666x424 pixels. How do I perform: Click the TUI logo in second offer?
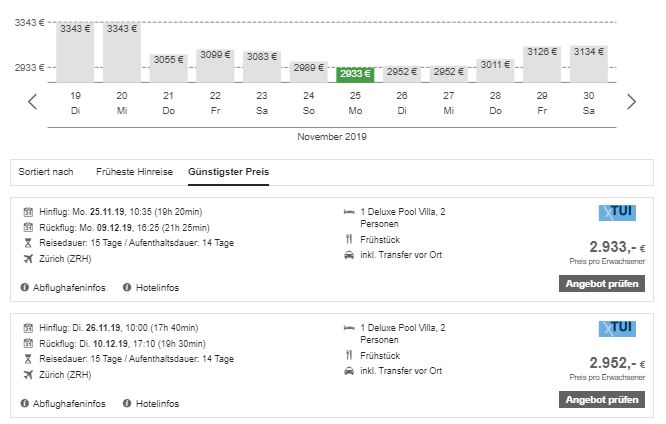[616, 328]
